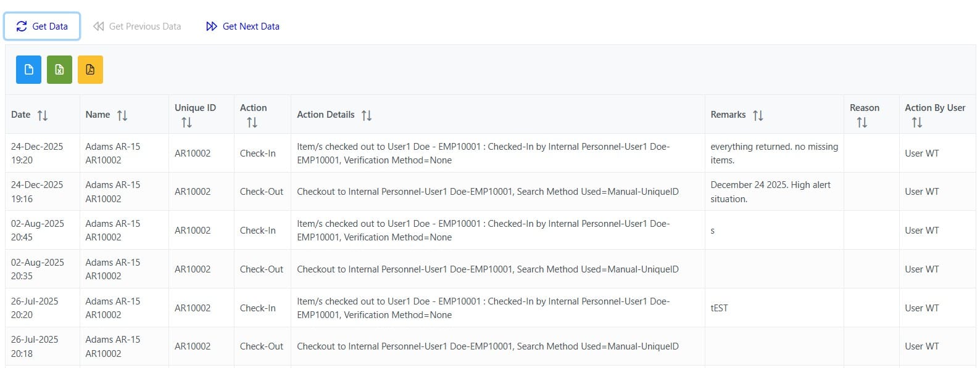Export the table to CSV
The width and height of the screenshot is (980, 368).
coord(28,69)
